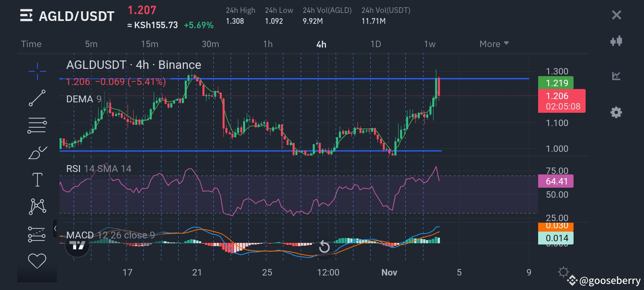Open chart settings gear icon
The image size is (644, 290).
click(x=616, y=112)
